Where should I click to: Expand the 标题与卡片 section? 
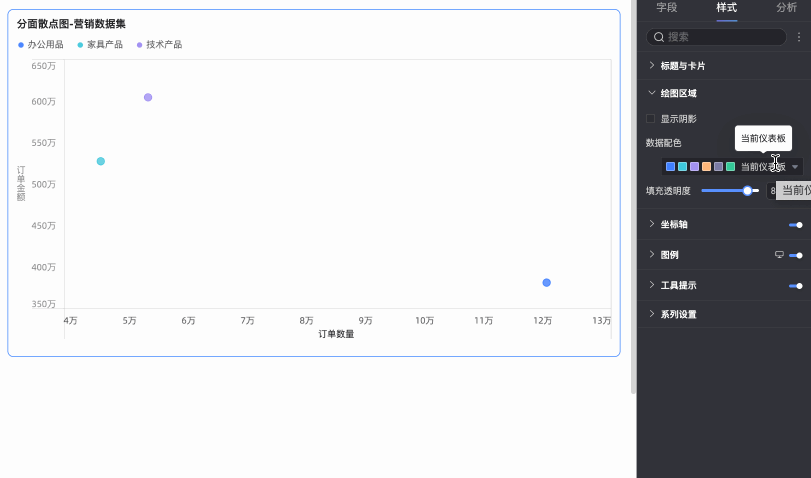tap(683, 66)
